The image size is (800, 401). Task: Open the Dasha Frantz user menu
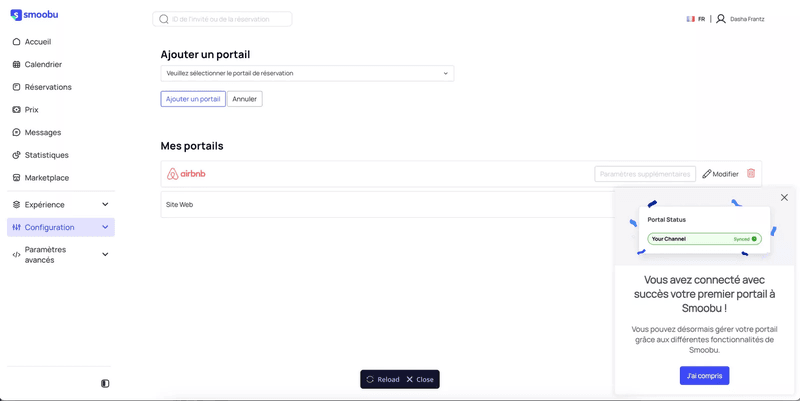click(741, 19)
